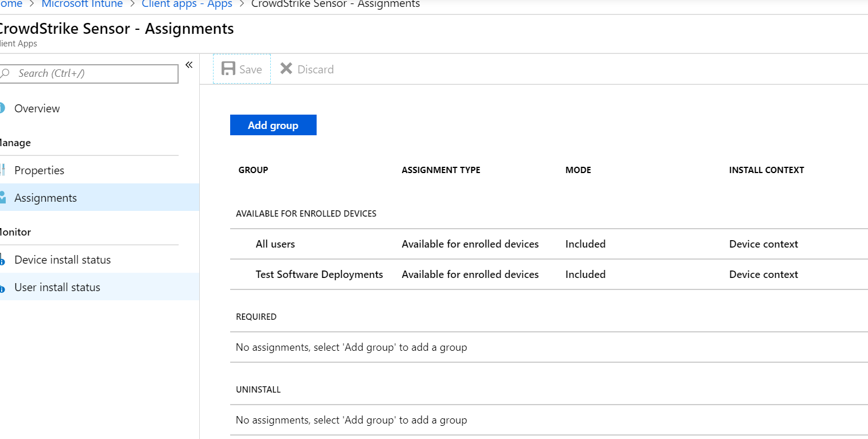Click the Save disk icon
868x439 pixels.
228,68
